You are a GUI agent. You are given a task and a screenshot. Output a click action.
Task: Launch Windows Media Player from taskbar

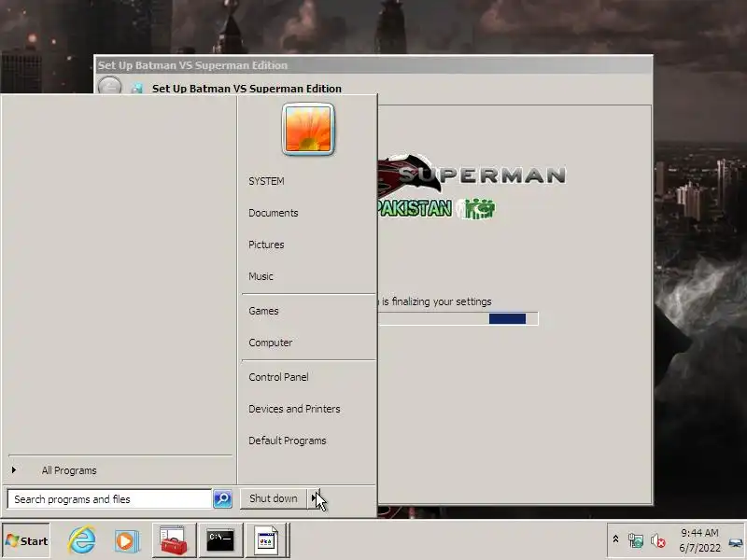(x=127, y=541)
